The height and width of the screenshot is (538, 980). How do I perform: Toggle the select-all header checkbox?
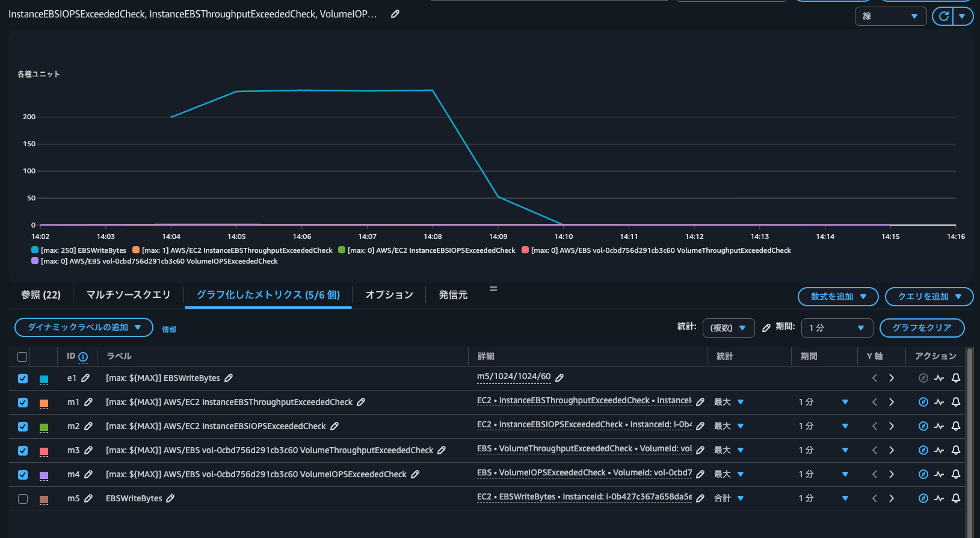click(x=23, y=357)
